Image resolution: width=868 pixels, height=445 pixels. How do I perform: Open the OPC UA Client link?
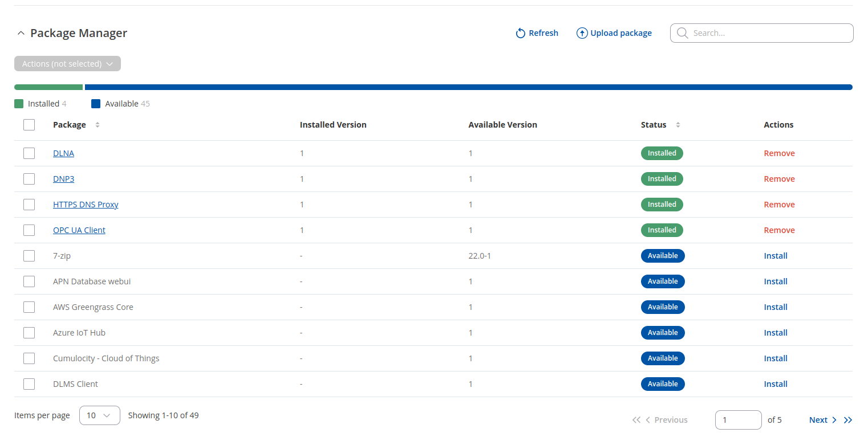[x=79, y=230]
